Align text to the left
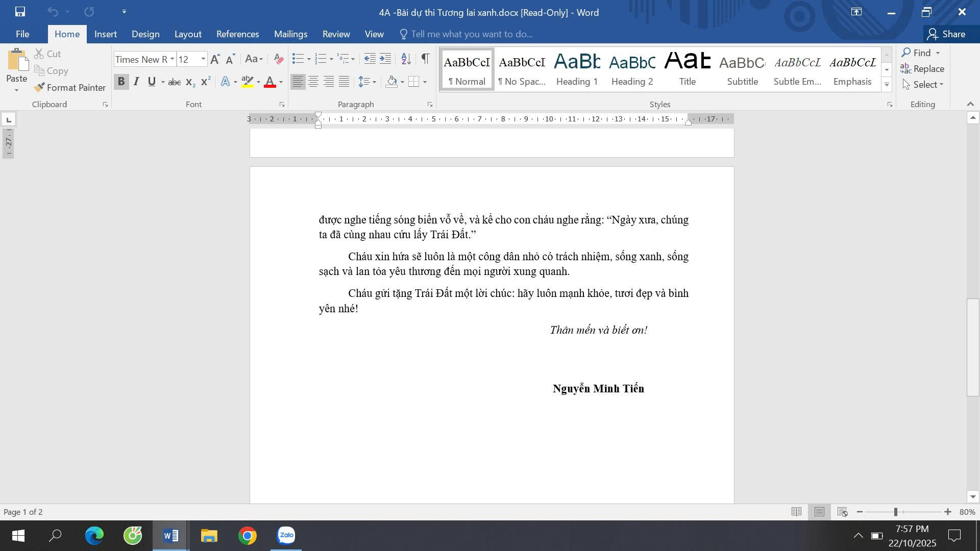This screenshot has height=551, width=980. [x=298, y=82]
